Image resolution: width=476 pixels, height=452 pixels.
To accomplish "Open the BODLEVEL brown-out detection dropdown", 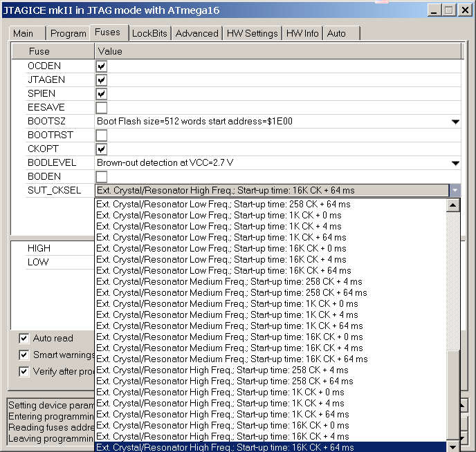I will coord(455,163).
